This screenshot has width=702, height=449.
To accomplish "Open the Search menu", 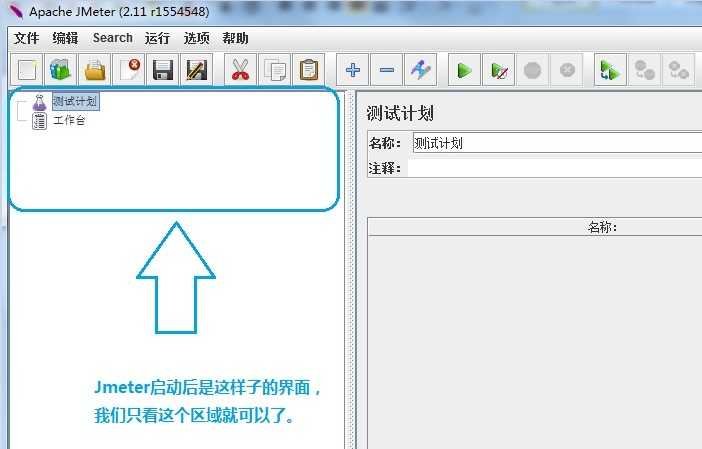I will pyautogui.click(x=113, y=38).
